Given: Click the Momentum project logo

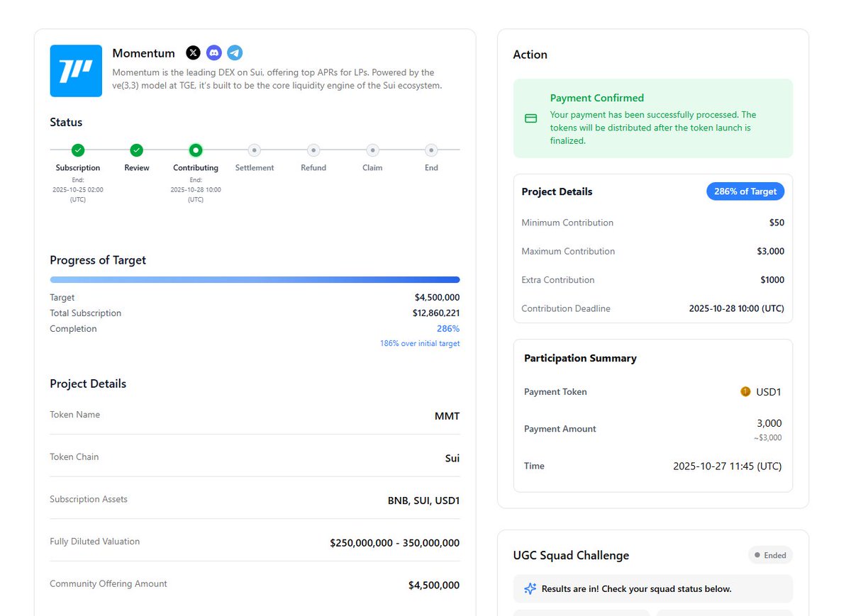Looking at the screenshot, I should 76,71.
